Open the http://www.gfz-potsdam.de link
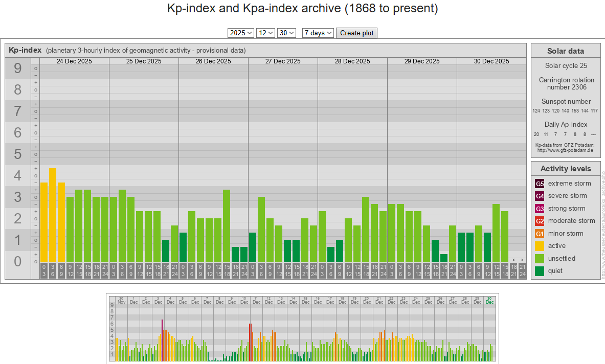 [x=565, y=150]
